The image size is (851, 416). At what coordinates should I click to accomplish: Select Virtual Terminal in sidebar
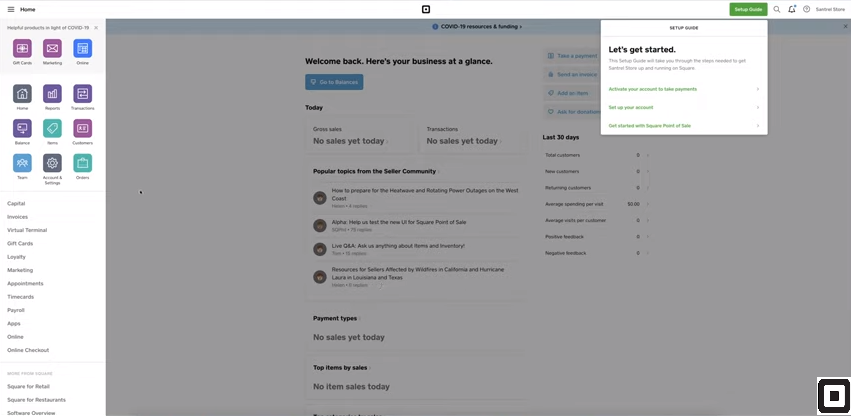point(28,230)
